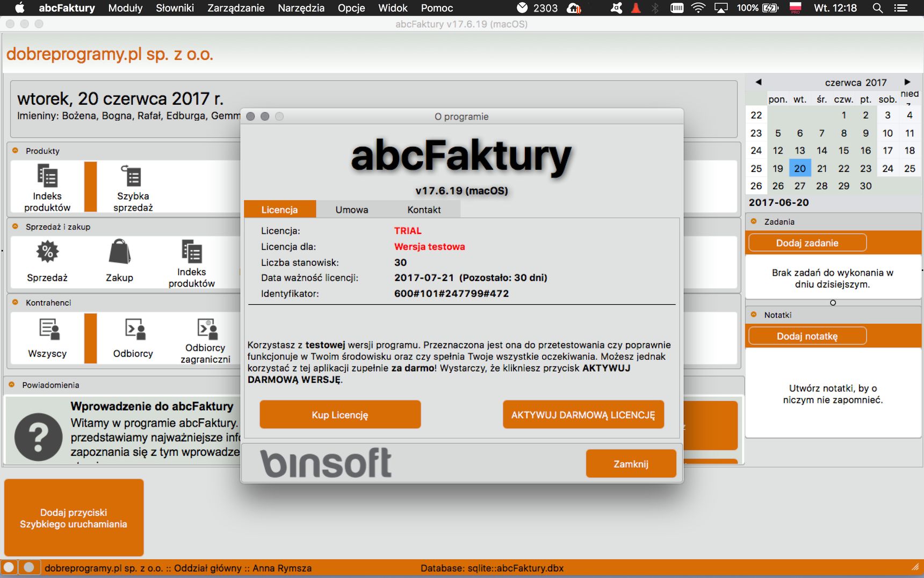
Task: Click the Zamknij button
Action: click(x=631, y=463)
